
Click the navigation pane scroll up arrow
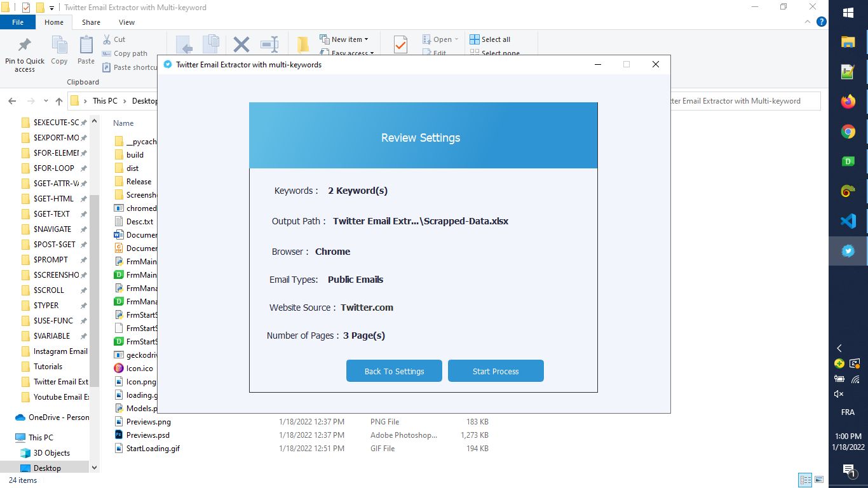coord(95,121)
